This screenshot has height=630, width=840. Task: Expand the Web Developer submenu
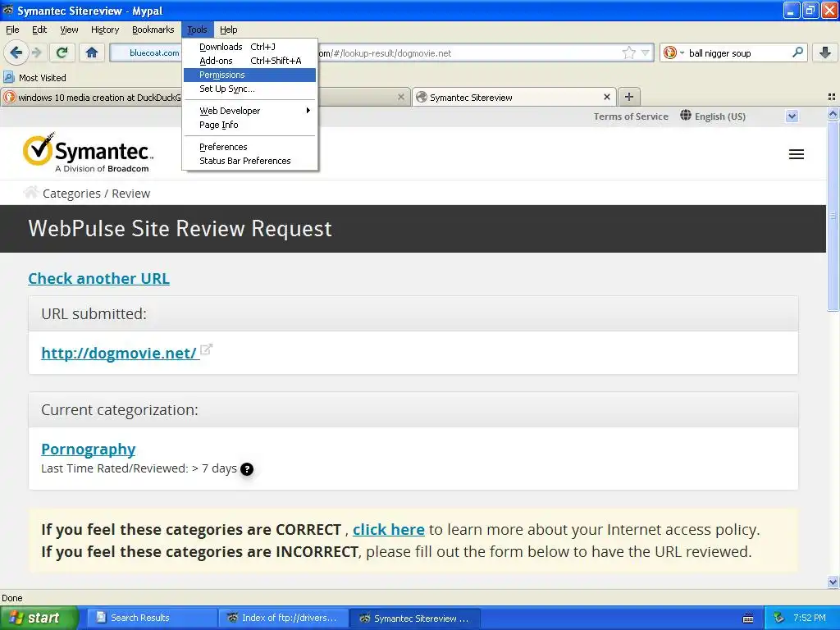click(x=250, y=111)
